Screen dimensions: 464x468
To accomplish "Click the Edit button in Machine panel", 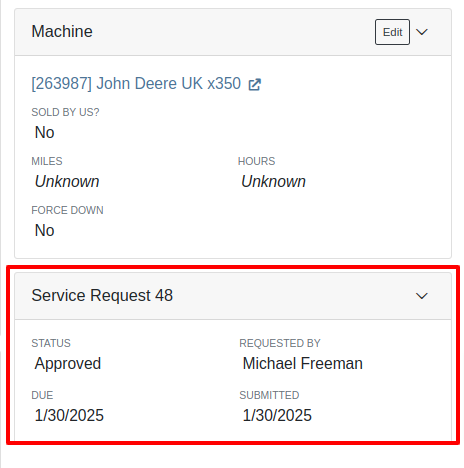I will click(392, 32).
